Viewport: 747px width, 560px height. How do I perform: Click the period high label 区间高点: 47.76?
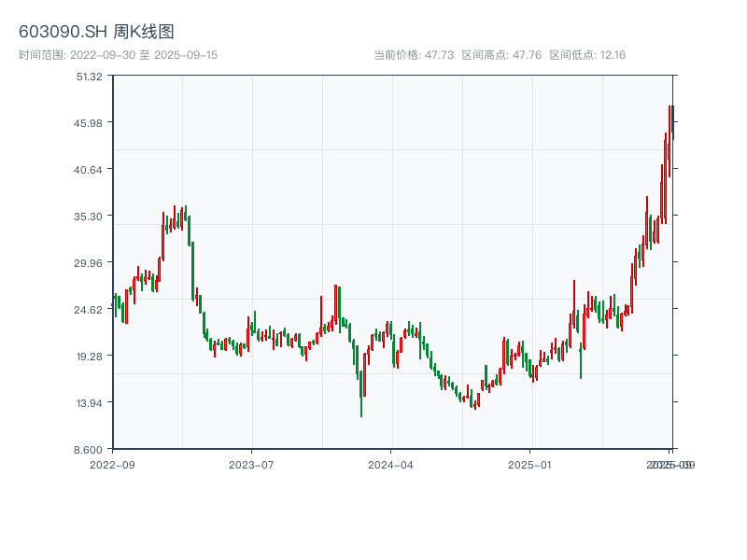coord(501,55)
